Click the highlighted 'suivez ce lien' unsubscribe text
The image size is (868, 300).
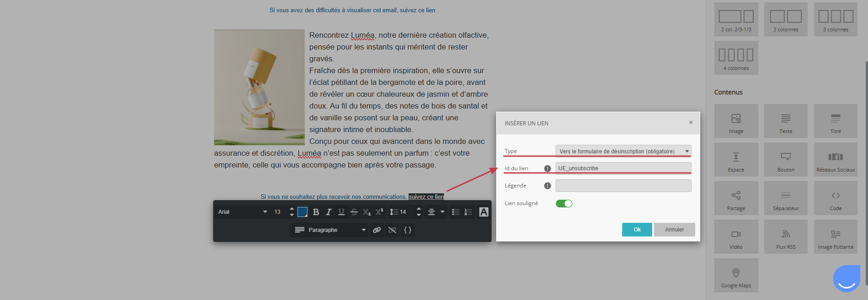click(x=426, y=197)
